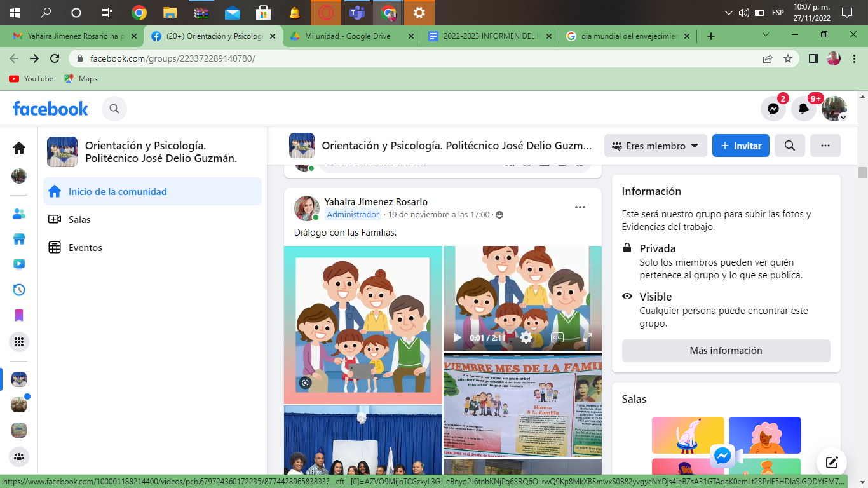Click the Invitar button
The width and height of the screenshot is (868, 488).
741,146
